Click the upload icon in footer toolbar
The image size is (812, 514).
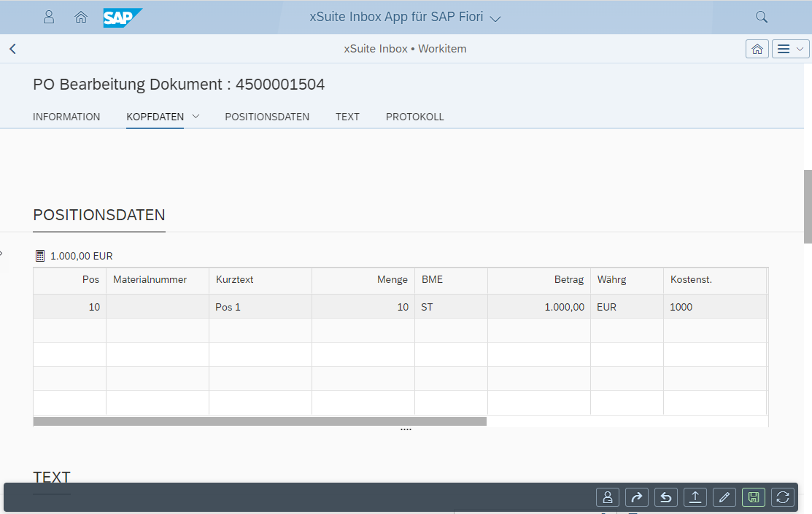point(695,497)
